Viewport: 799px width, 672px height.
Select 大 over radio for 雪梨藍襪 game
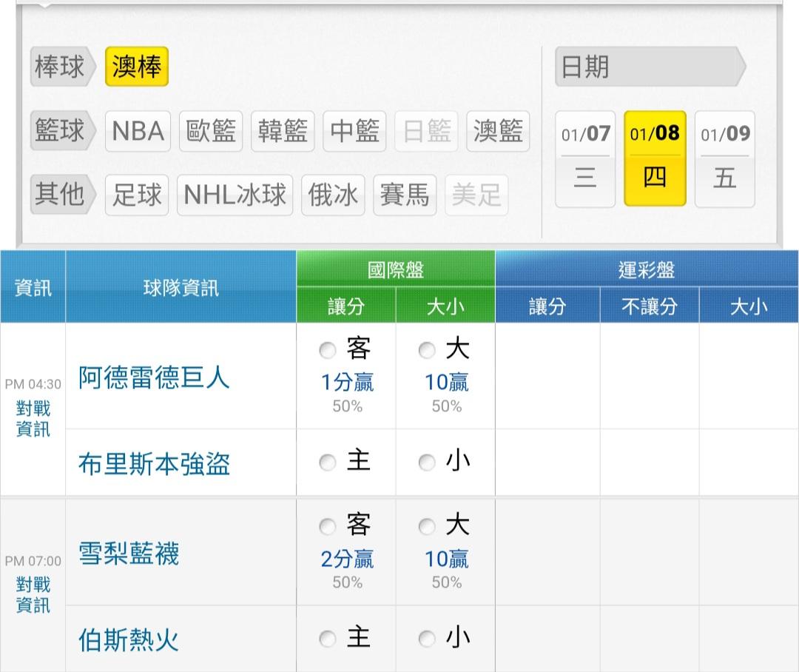427,527
